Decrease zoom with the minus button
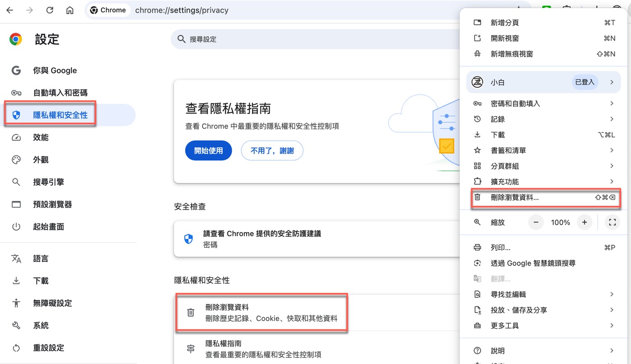 tap(536, 222)
